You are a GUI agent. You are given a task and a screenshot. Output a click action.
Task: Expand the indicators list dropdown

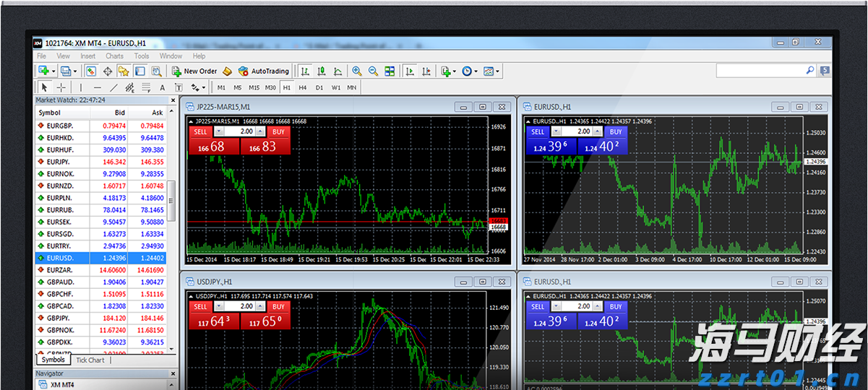pyautogui.click(x=454, y=71)
